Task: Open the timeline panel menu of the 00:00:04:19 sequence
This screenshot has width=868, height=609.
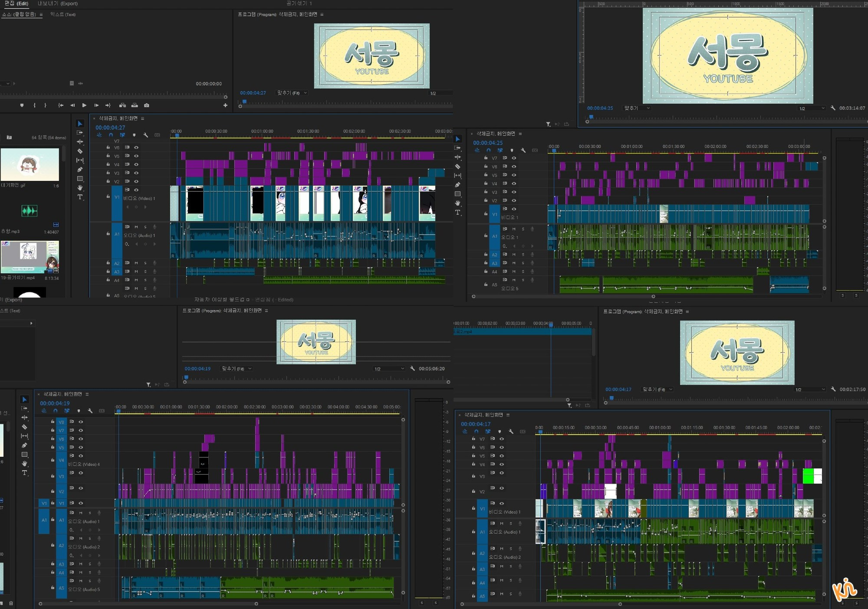Action: [x=87, y=394]
